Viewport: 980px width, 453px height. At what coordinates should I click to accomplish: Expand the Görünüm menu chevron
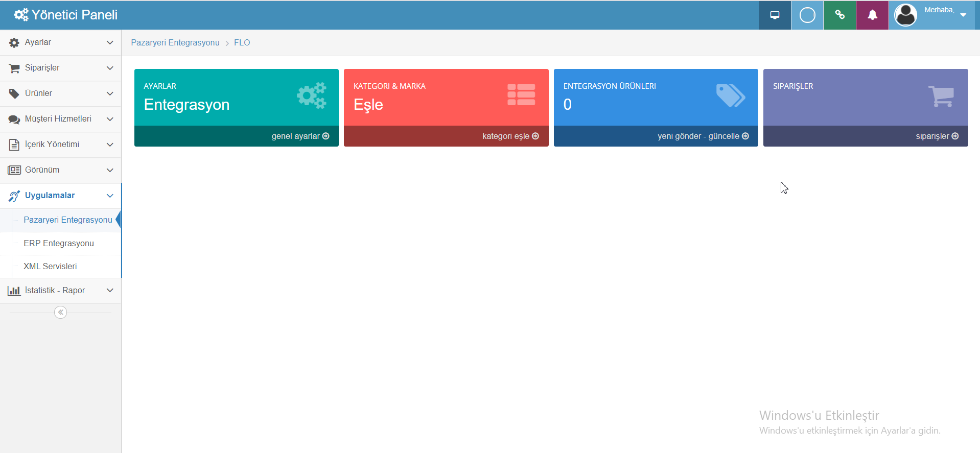click(110, 170)
